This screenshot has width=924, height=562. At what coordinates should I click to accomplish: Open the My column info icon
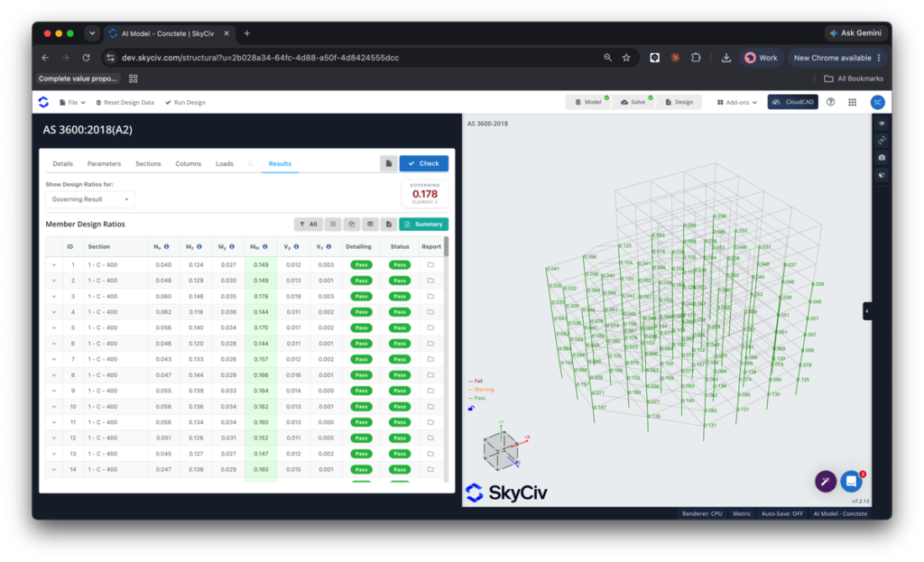232,247
